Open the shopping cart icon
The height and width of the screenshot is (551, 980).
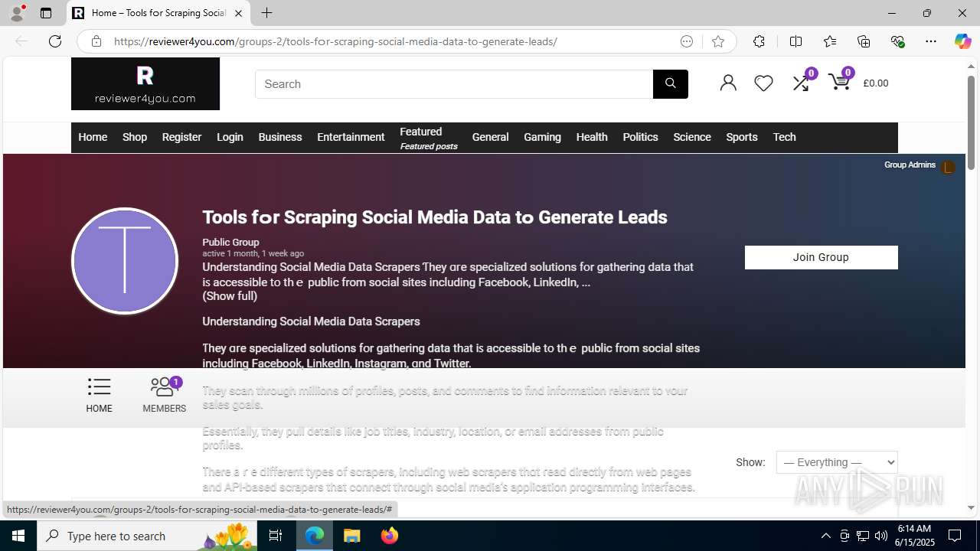coord(839,83)
